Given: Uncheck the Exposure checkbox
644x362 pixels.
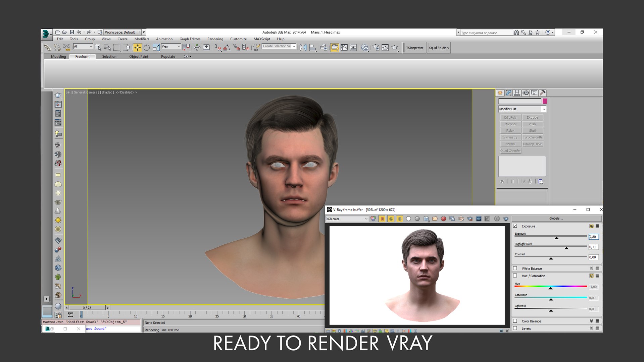Looking at the screenshot, I should (x=515, y=226).
